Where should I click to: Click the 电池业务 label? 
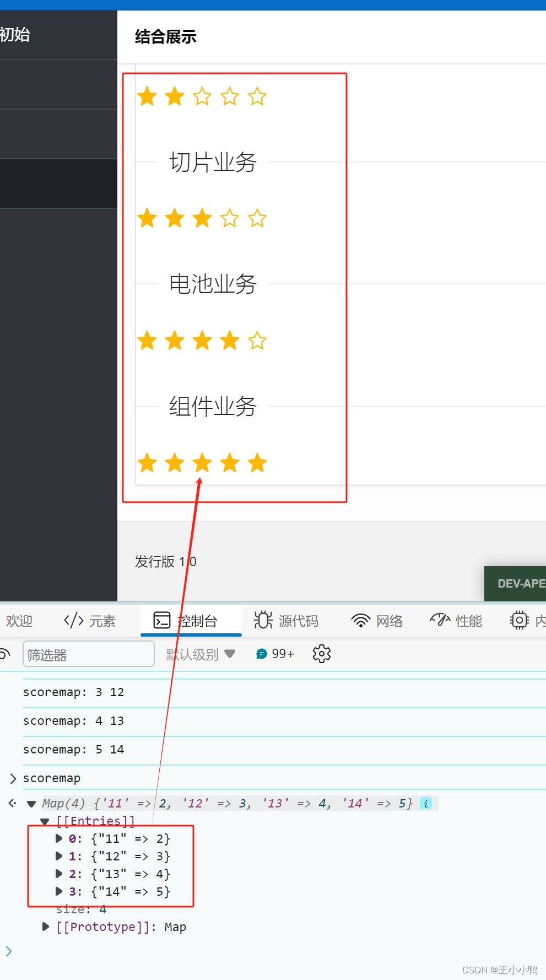click(x=213, y=284)
